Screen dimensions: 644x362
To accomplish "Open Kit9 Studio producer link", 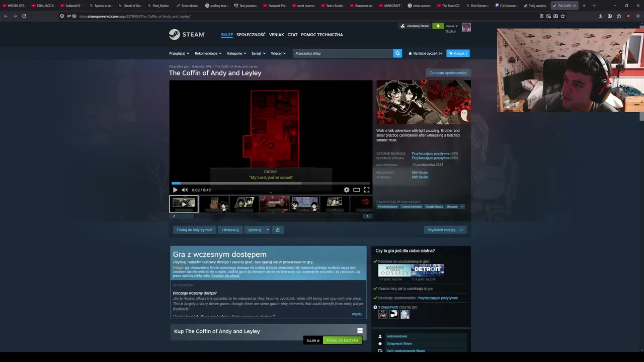I will point(420,172).
